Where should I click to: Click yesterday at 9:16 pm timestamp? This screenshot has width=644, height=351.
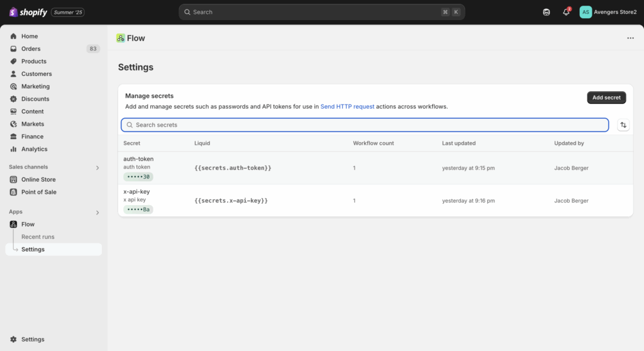[468, 201]
